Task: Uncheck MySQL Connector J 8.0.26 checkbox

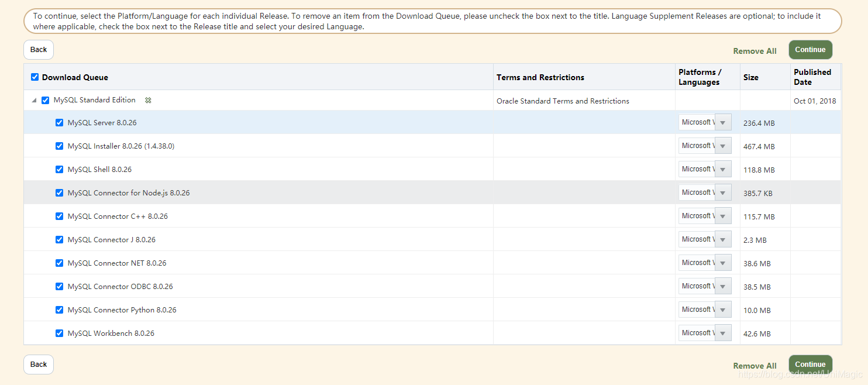Action: click(59, 239)
